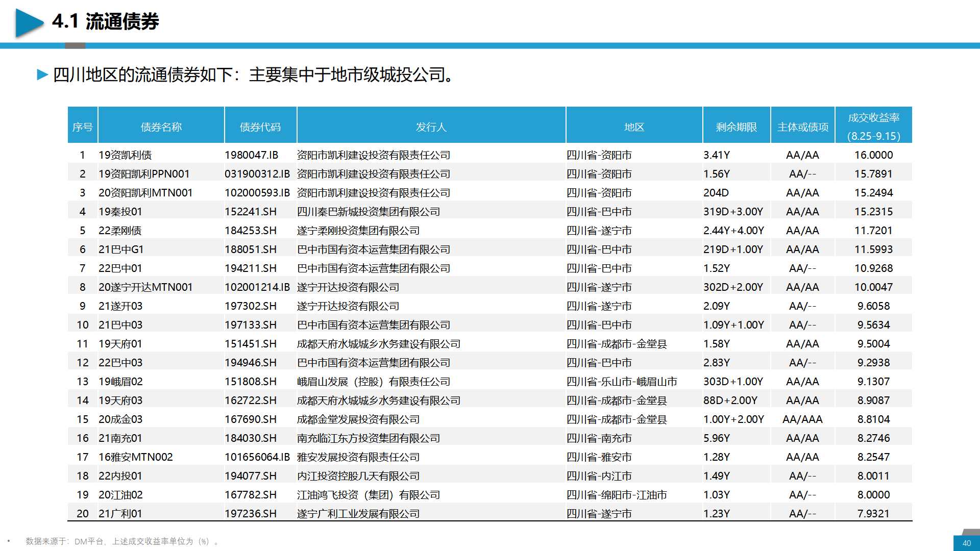Select bond name '20江油02'
Screen dimensions: 980x551
[120, 495]
